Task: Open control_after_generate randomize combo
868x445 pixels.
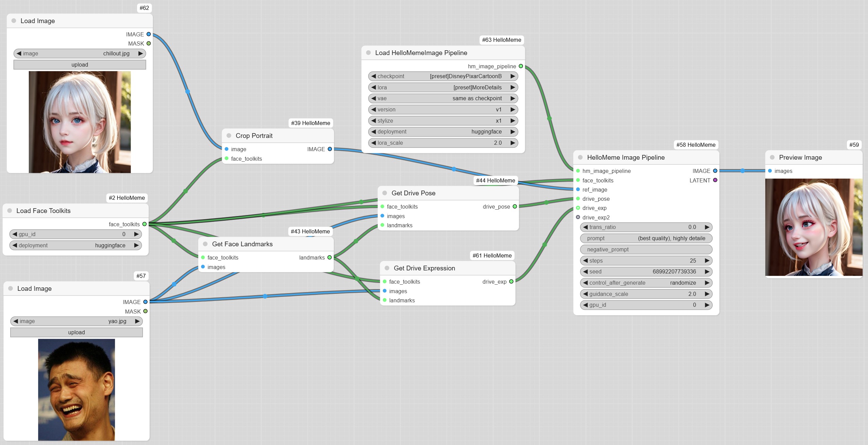Action: click(x=646, y=283)
